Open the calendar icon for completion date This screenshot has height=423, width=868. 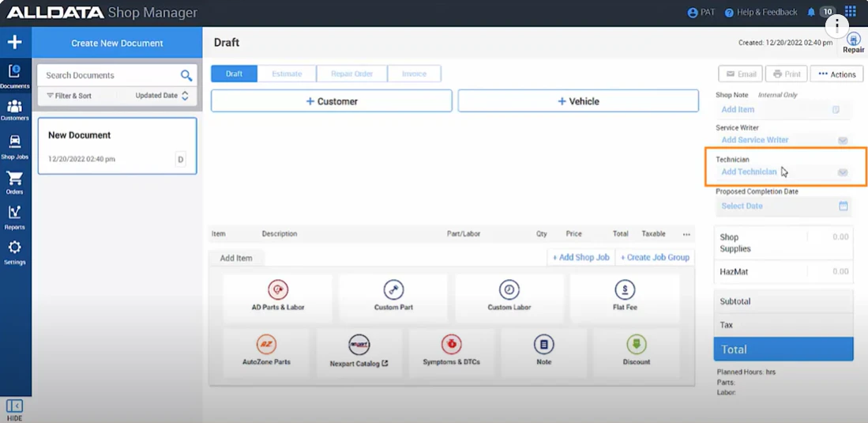click(843, 206)
